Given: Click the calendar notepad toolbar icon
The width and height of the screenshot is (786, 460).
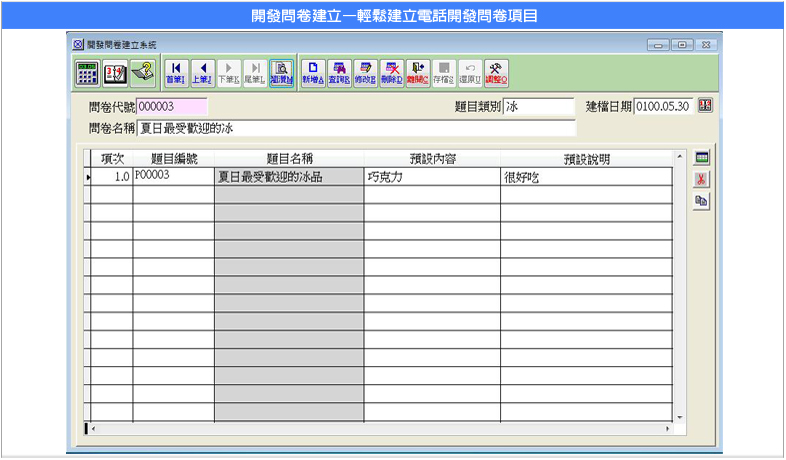Looking at the screenshot, I should pos(115,73).
